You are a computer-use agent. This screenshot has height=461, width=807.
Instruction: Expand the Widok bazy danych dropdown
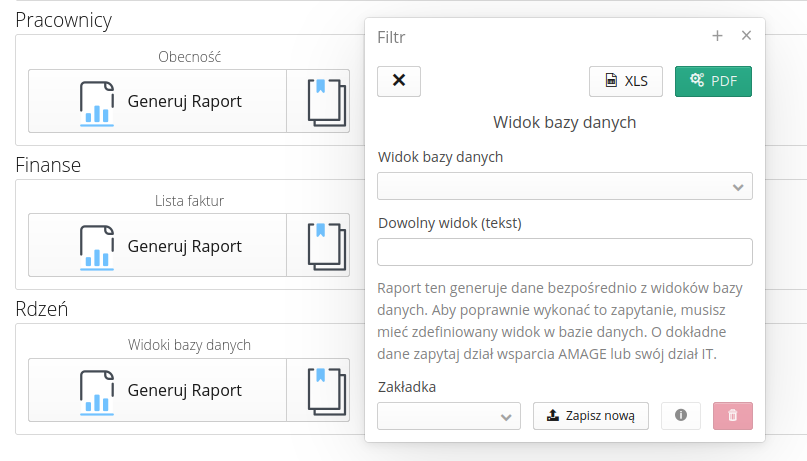(x=564, y=186)
